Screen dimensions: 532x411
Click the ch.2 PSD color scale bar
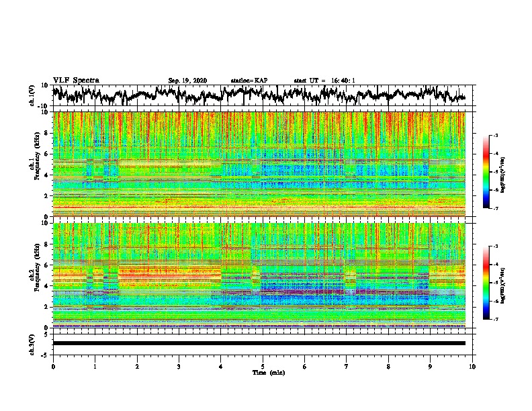486,283
